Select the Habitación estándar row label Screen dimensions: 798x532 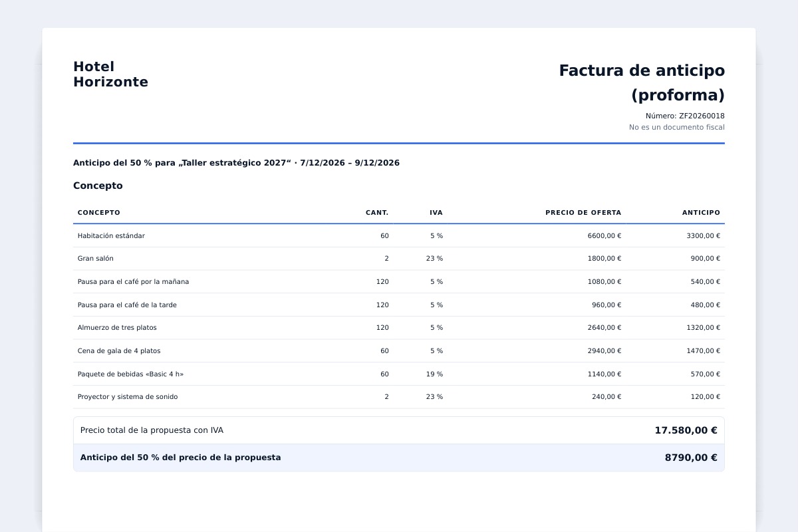[x=111, y=236]
